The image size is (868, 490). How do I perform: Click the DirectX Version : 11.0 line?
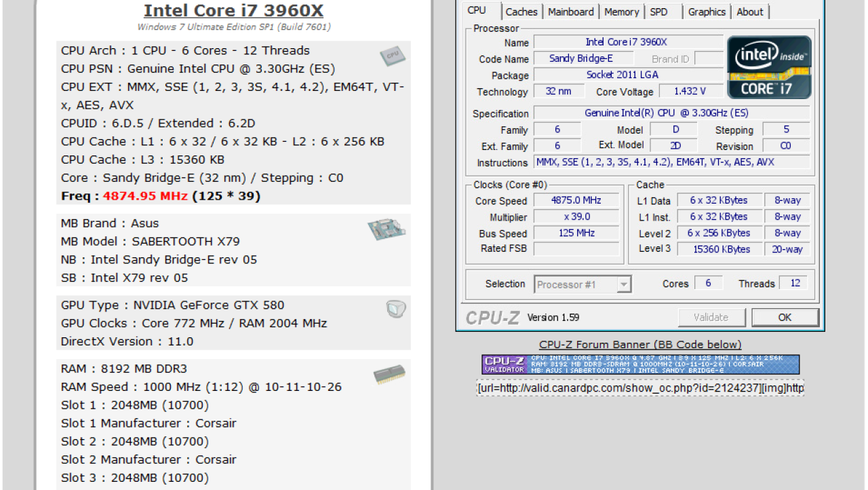pos(127,341)
